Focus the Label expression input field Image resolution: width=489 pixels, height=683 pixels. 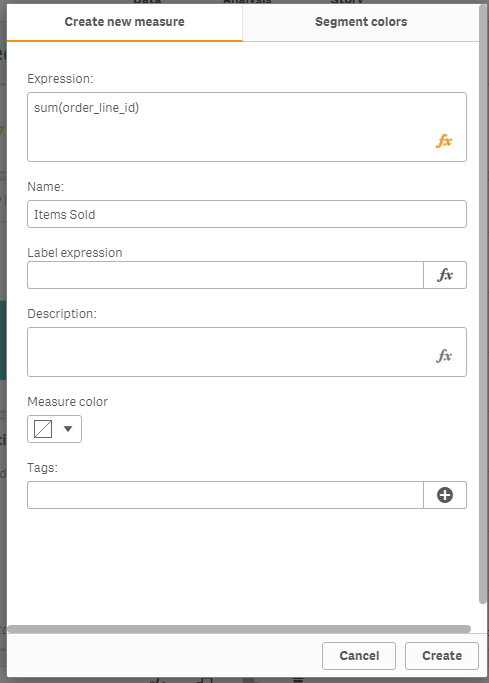(x=225, y=275)
